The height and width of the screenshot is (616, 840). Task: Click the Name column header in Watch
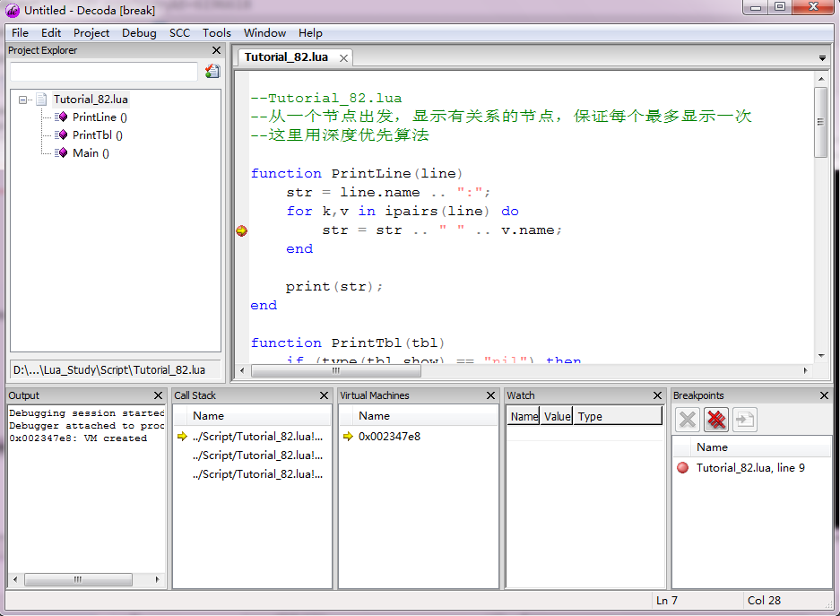pos(524,416)
